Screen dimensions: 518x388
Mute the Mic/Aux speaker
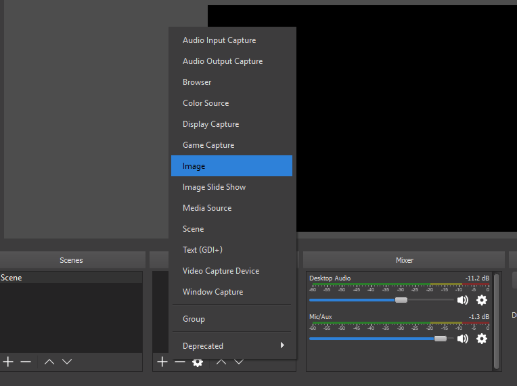click(462, 339)
